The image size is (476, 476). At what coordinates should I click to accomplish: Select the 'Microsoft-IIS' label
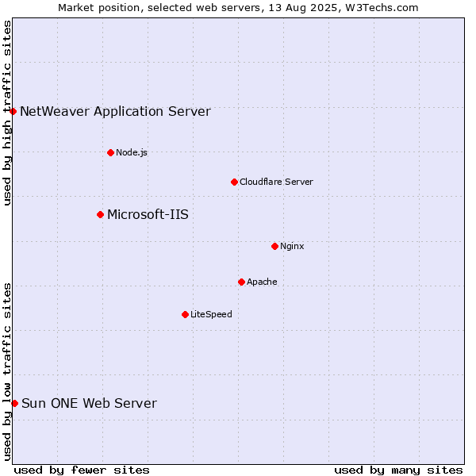coord(148,215)
